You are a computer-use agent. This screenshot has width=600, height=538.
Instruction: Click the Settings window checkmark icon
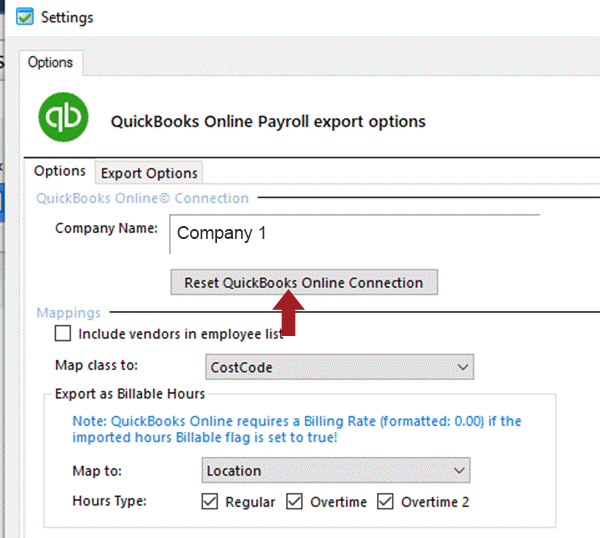point(24,17)
